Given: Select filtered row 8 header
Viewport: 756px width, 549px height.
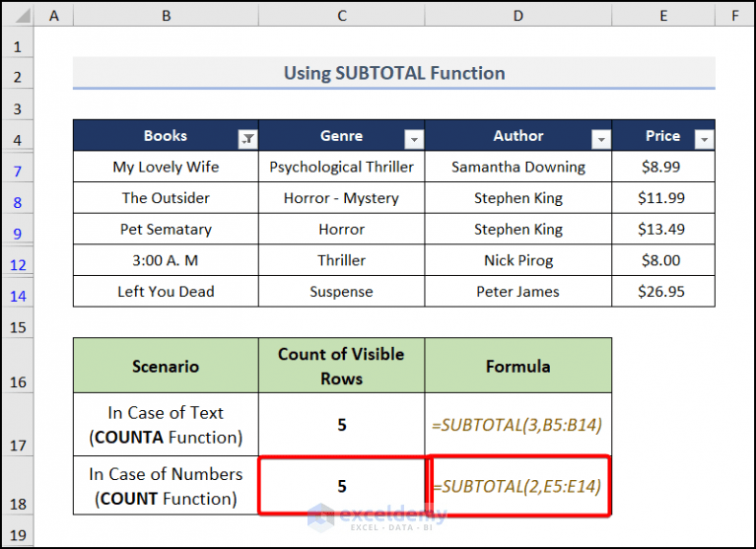Looking at the screenshot, I should click(18, 198).
